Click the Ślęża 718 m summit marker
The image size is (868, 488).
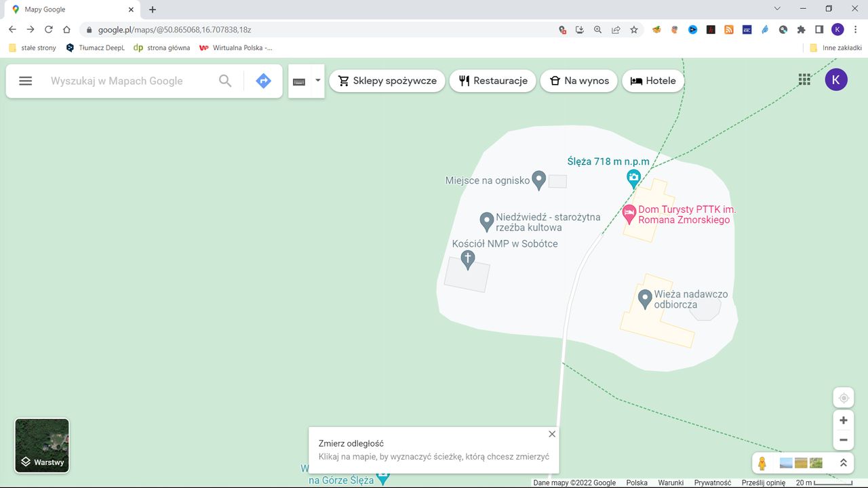click(x=633, y=178)
